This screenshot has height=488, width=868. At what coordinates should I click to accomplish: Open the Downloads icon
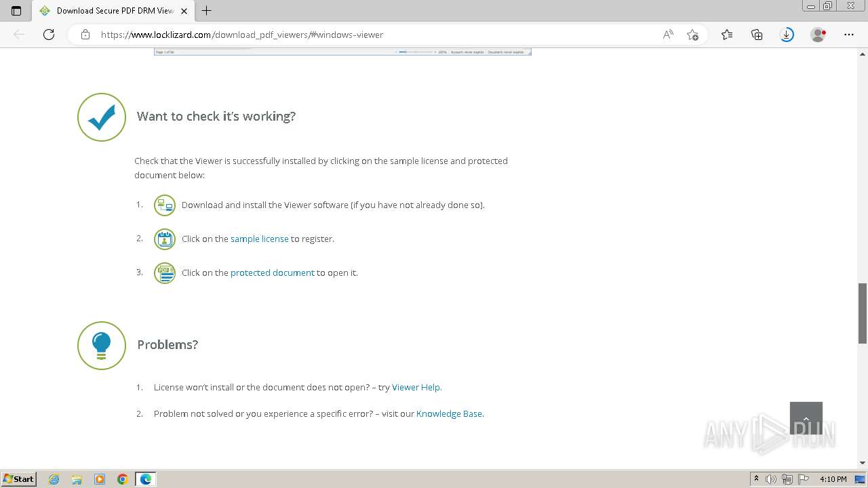(787, 35)
